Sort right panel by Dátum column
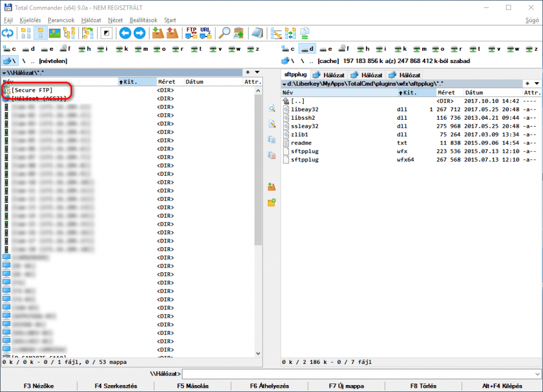The image size is (543, 392). [493, 92]
